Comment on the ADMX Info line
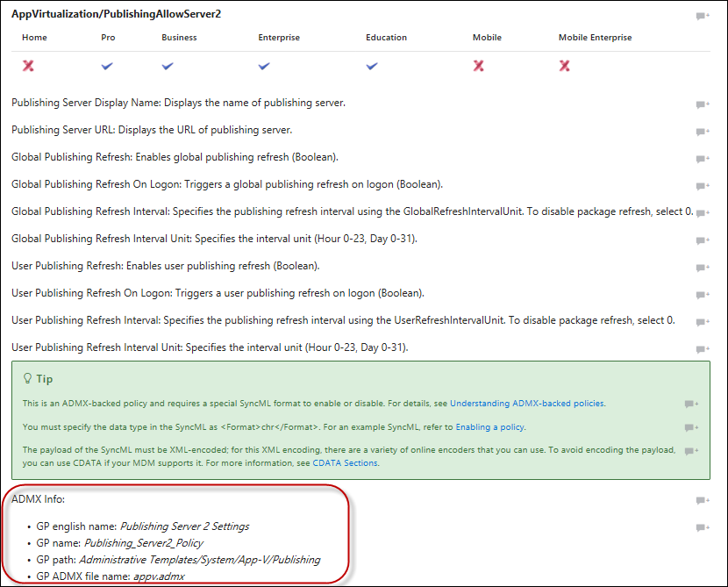Screen dimensions: 728x587 coord(702,501)
